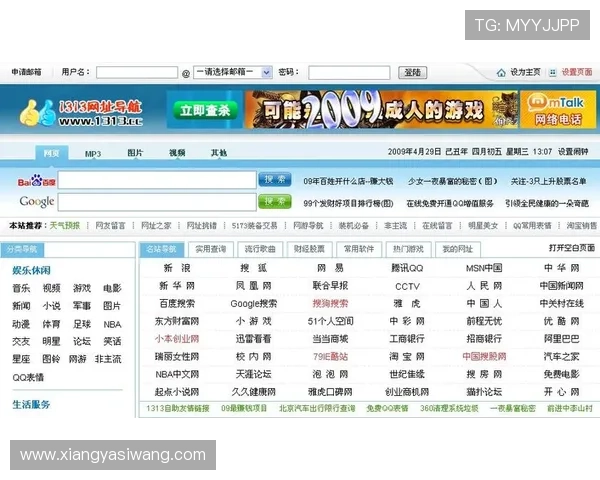Screen dimensions: 600x480
Task: Click 5173装备交易 recommended link
Action: [254, 225]
